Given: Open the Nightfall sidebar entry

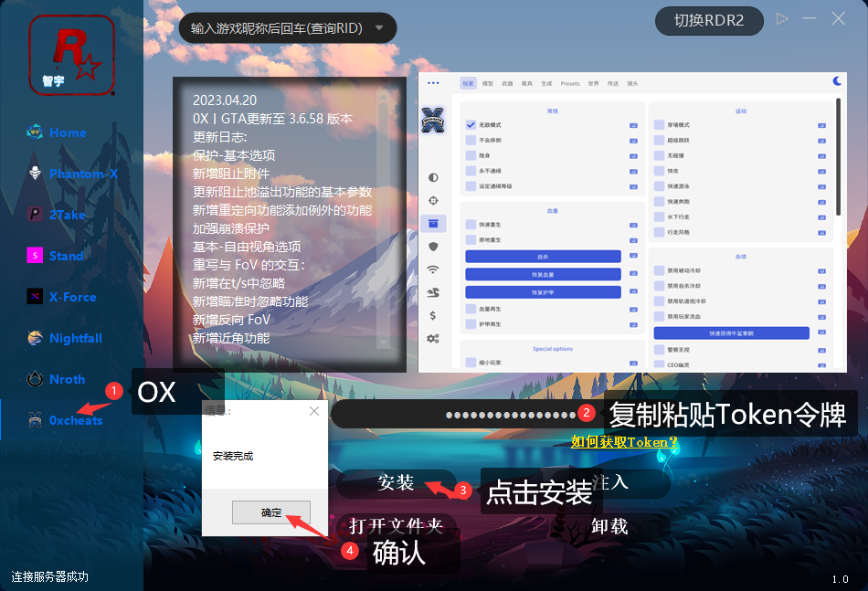Looking at the screenshot, I should (64, 338).
